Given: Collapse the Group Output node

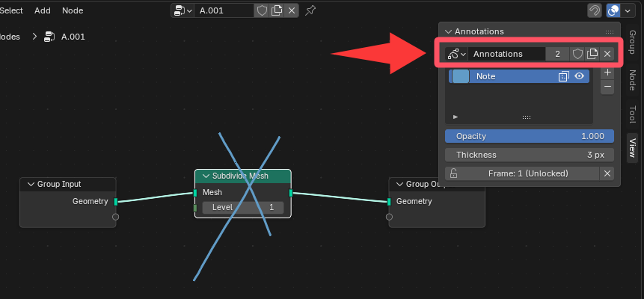Looking at the screenshot, I should [399, 185].
